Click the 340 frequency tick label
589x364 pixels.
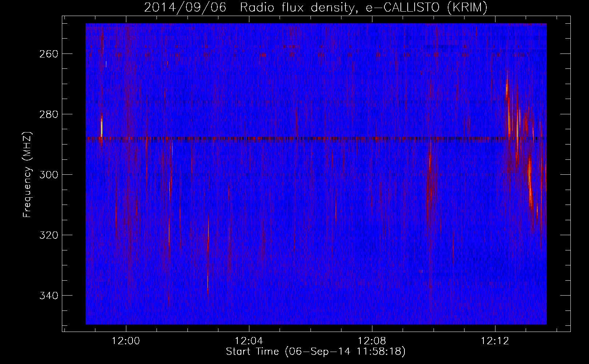49,296
